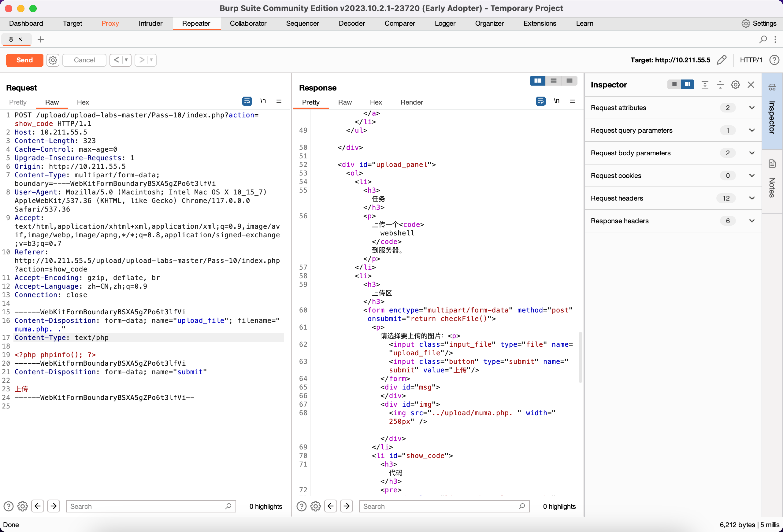The image size is (783, 532).
Task: Open the Decoder tab
Action: click(x=352, y=23)
